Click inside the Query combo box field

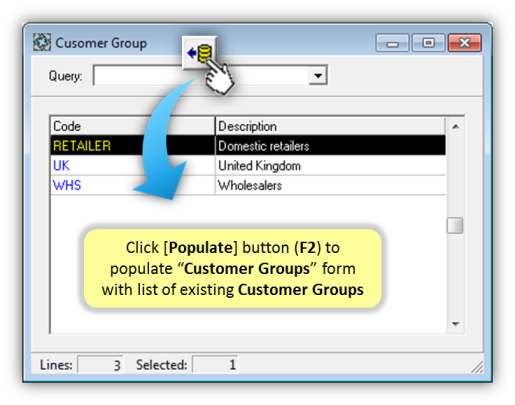210,75
